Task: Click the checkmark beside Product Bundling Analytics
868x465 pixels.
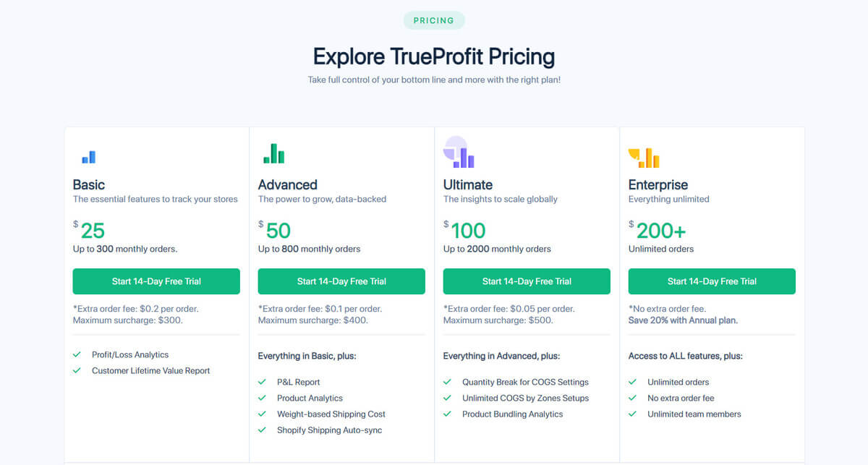Action: (446, 414)
